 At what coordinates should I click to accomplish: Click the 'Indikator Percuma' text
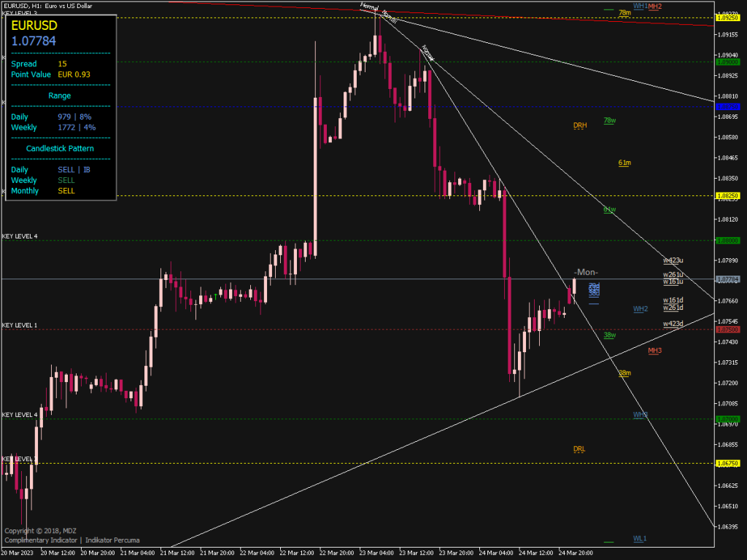112,540
